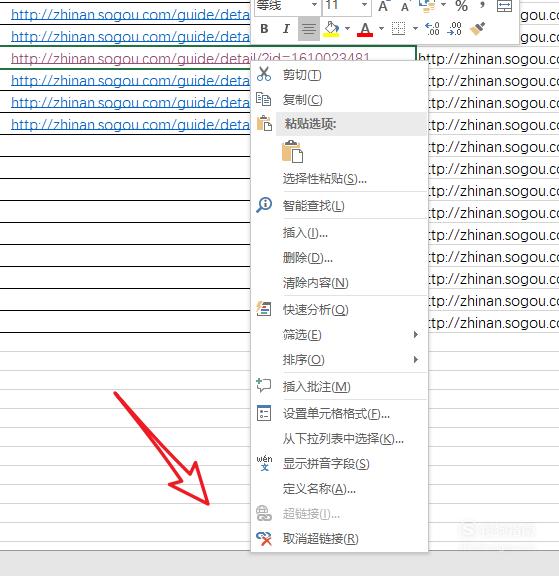Choose 显示拼音字段(S) menu entry
Viewport: 559px width, 576px height.
pos(339,464)
